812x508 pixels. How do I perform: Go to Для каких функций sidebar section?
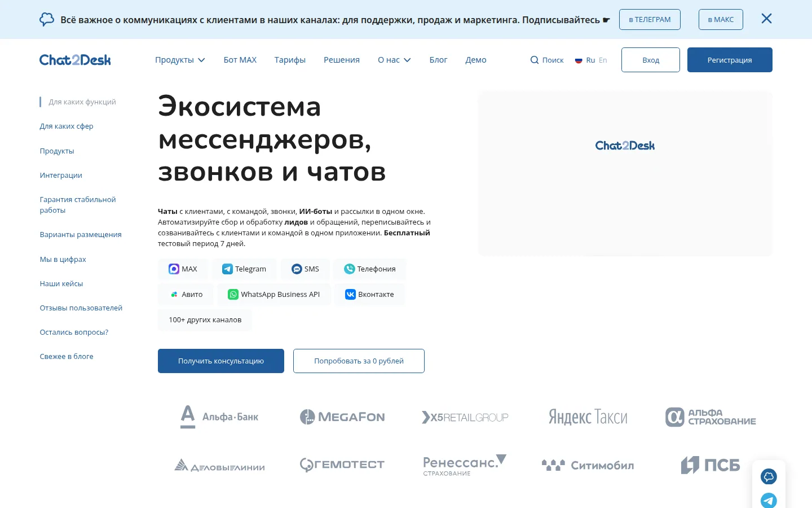coord(82,102)
